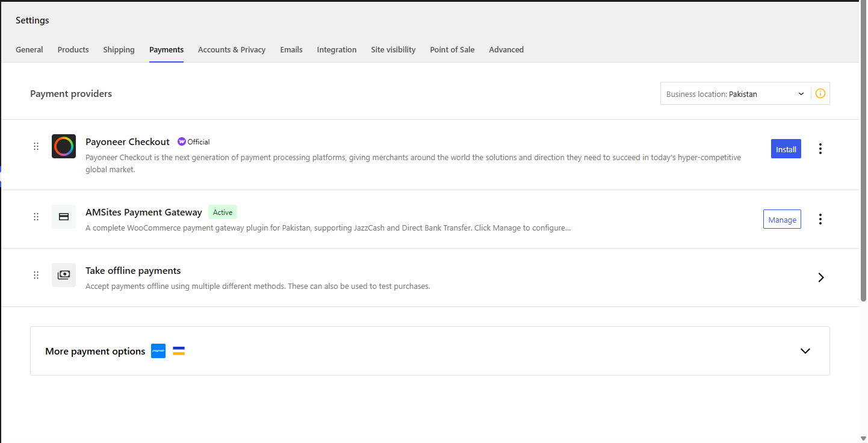Image resolution: width=868 pixels, height=443 pixels.
Task: Go to the Point of Sale tab
Action: coord(452,50)
